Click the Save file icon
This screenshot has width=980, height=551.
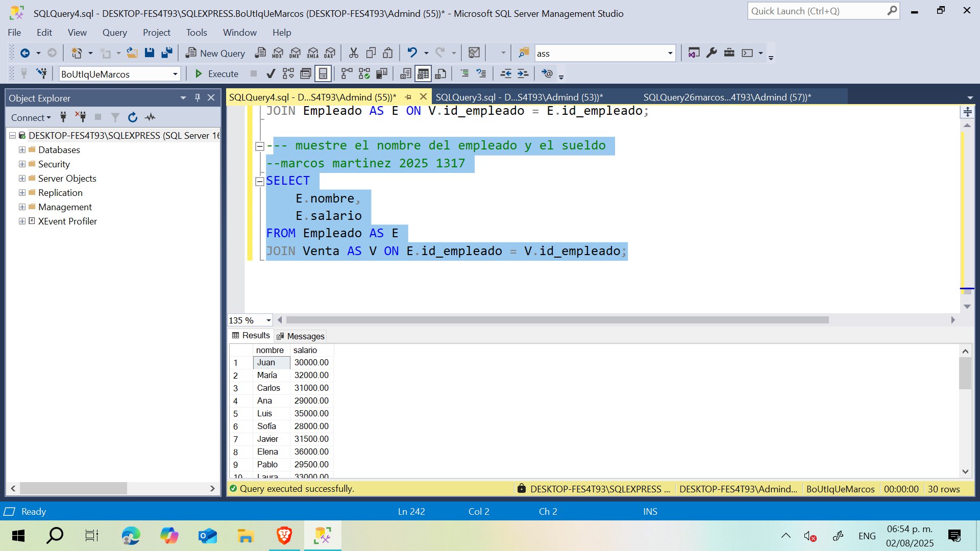(150, 53)
